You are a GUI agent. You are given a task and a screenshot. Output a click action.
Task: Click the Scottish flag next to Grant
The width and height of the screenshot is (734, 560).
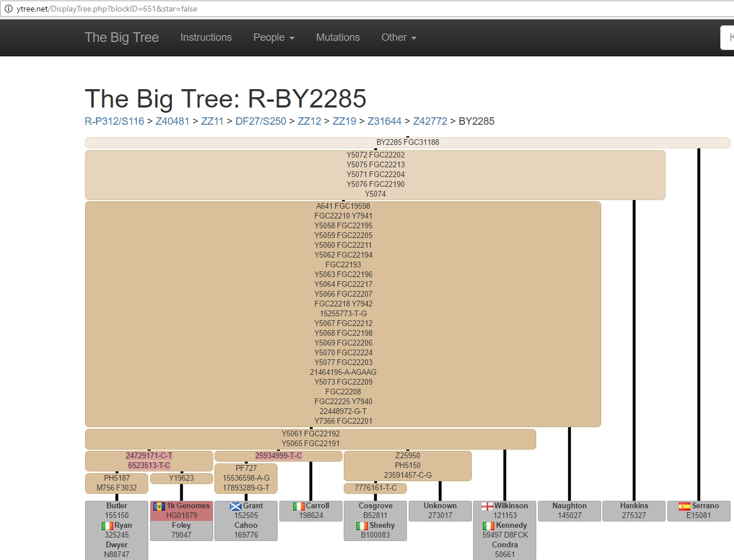point(235,506)
